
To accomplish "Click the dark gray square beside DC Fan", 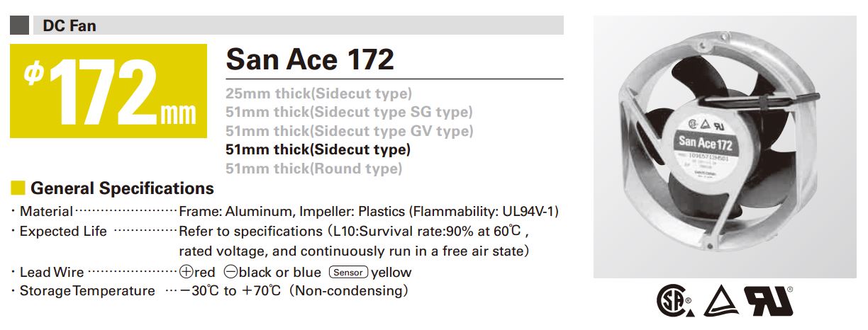I will point(21,26).
